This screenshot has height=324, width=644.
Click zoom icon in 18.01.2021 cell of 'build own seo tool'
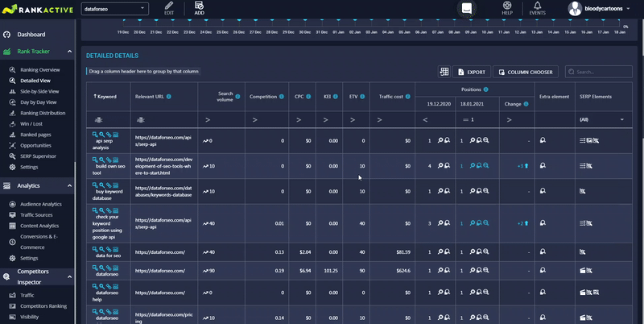486,166
